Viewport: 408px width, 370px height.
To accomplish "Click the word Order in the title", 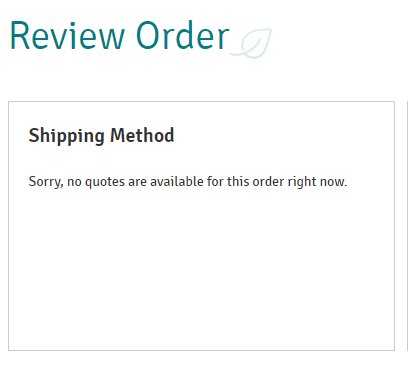I will click(x=183, y=36).
